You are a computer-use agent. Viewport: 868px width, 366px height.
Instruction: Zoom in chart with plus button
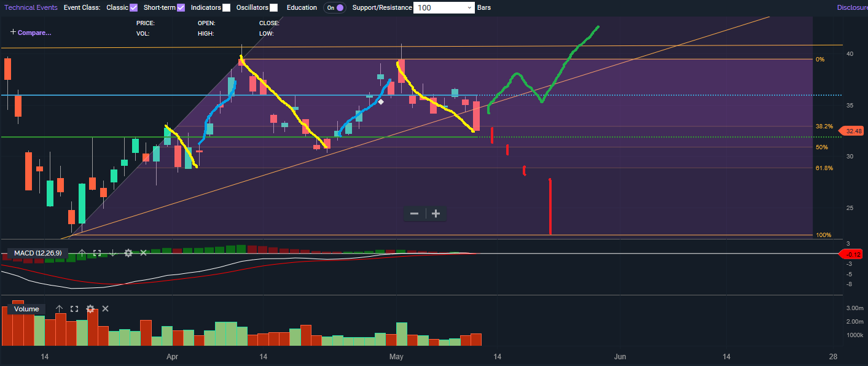pyautogui.click(x=436, y=214)
